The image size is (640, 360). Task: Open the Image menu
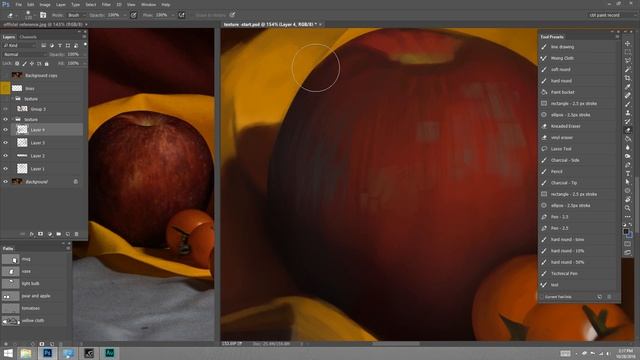pyautogui.click(x=45, y=4)
